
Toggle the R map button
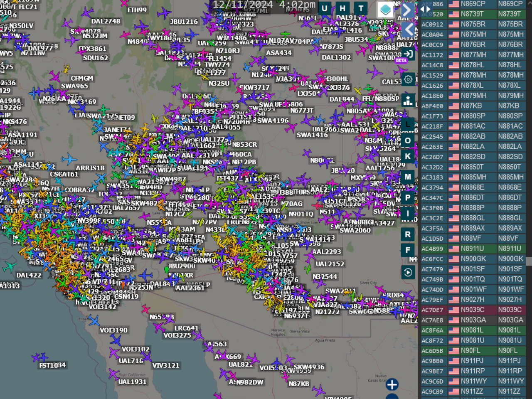(x=408, y=234)
